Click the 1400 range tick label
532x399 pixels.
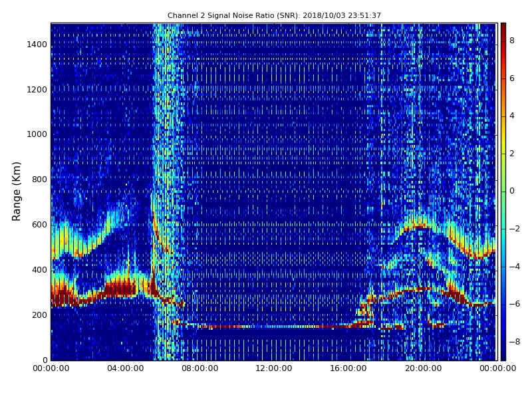click(37, 45)
